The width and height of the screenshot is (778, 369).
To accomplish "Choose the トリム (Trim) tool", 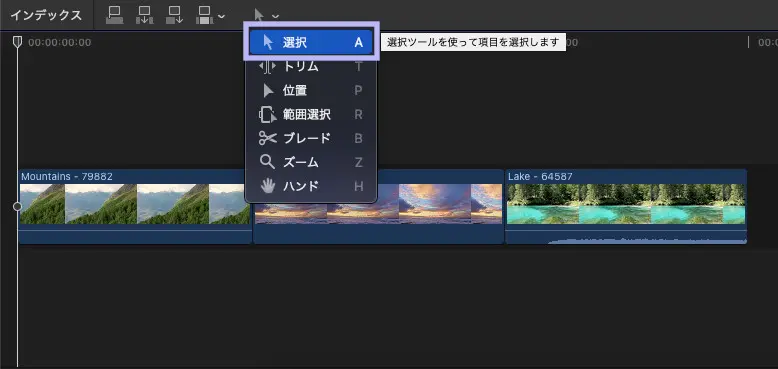I will [311, 66].
